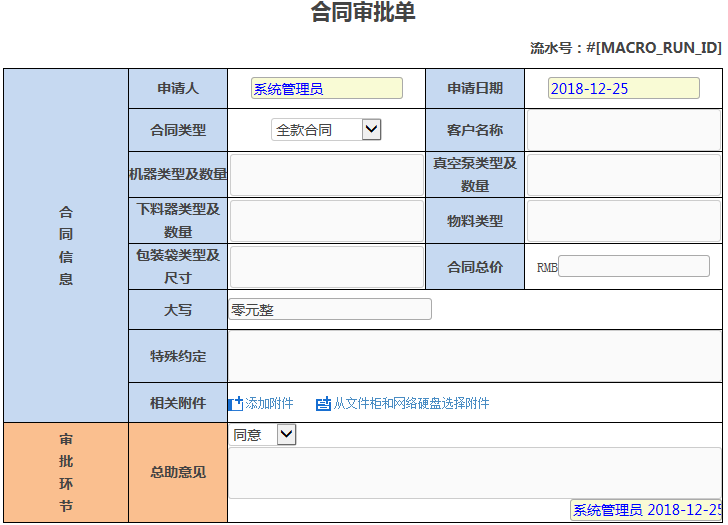Click the 大写 field showing 零元整
728x525 pixels.
point(330,309)
